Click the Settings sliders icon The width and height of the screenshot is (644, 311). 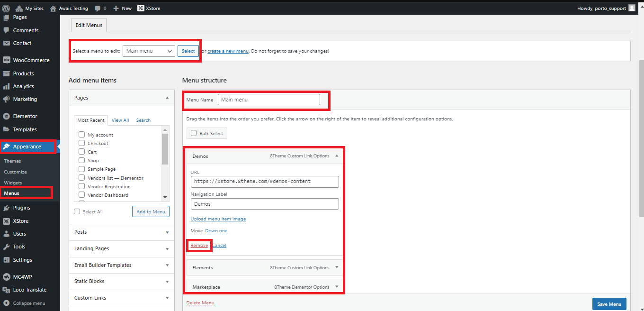pyautogui.click(x=6, y=260)
